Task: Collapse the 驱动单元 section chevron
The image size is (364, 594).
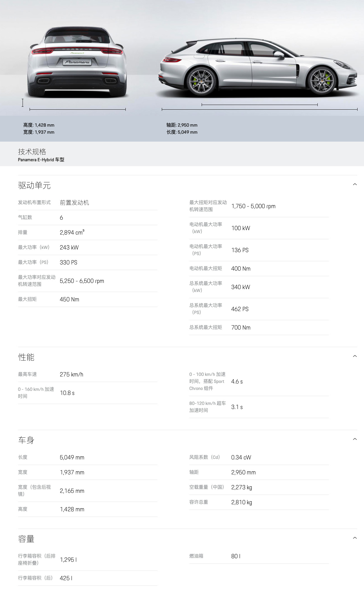Action: [x=355, y=184]
